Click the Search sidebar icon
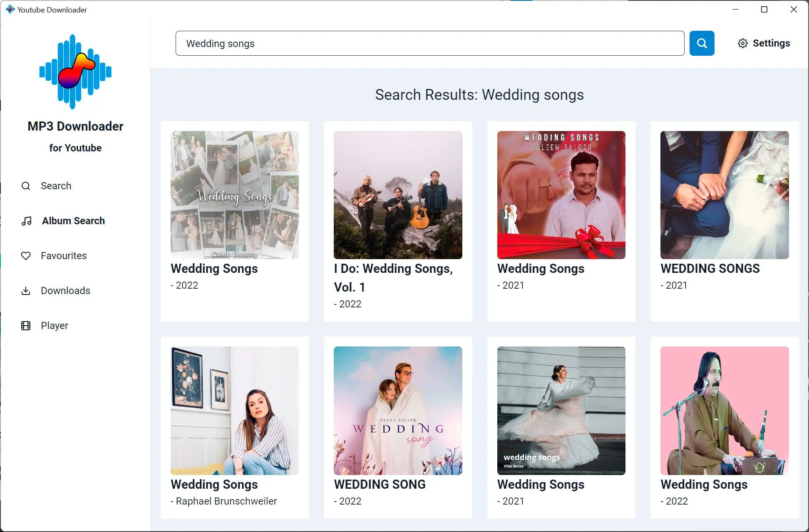 [x=25, y=185]
